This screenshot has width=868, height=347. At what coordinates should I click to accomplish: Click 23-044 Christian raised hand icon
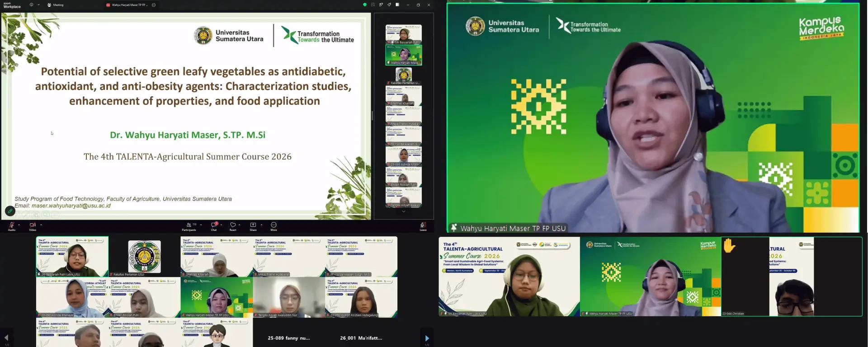pyautogui.click(x=729, y=245)
